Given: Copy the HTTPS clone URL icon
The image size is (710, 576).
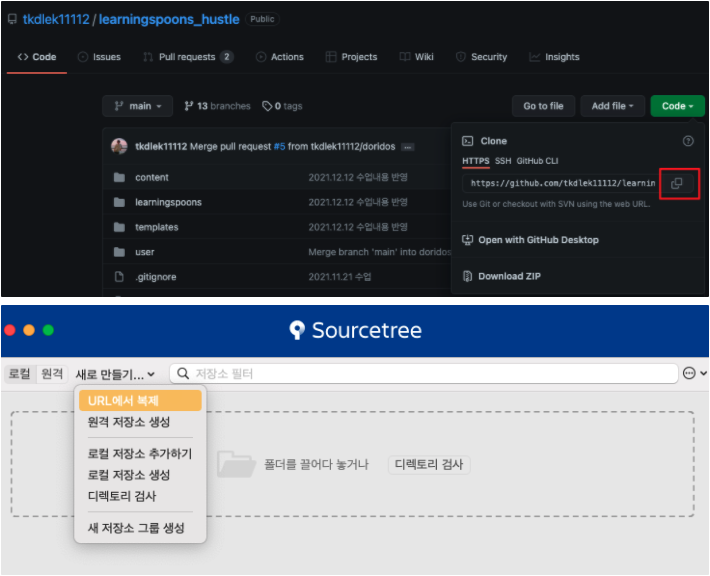Looking at the screenshot, I should point(676,183).
